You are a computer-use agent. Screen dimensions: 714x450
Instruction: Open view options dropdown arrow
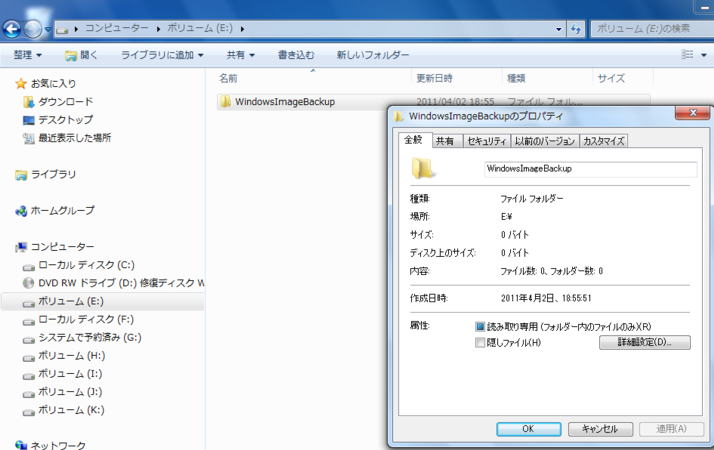704,55
